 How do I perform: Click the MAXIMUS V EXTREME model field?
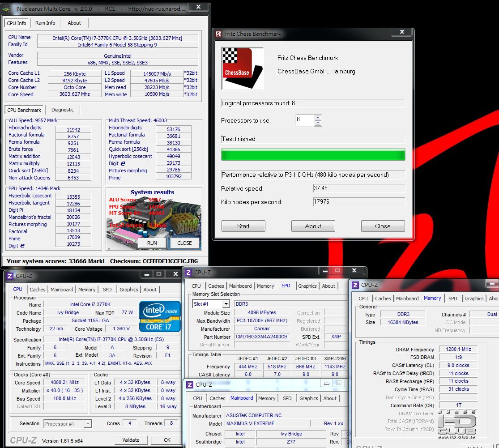pos(267,423)
